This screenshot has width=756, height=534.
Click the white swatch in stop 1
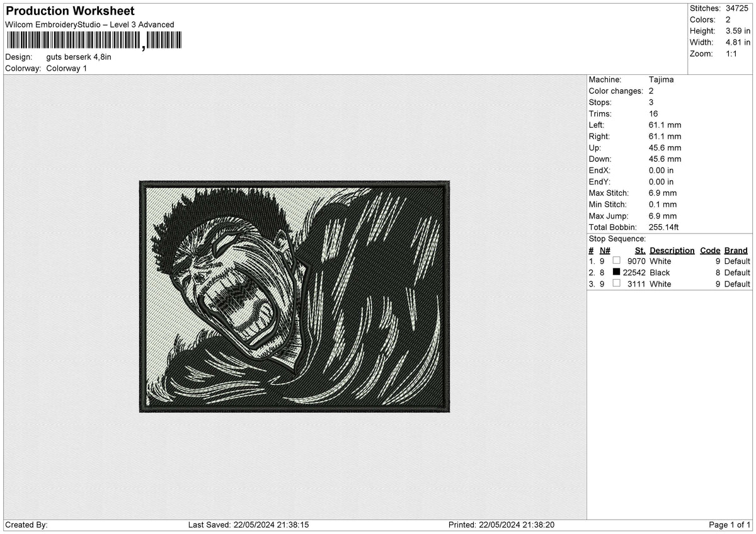click(x=616, y=261)
